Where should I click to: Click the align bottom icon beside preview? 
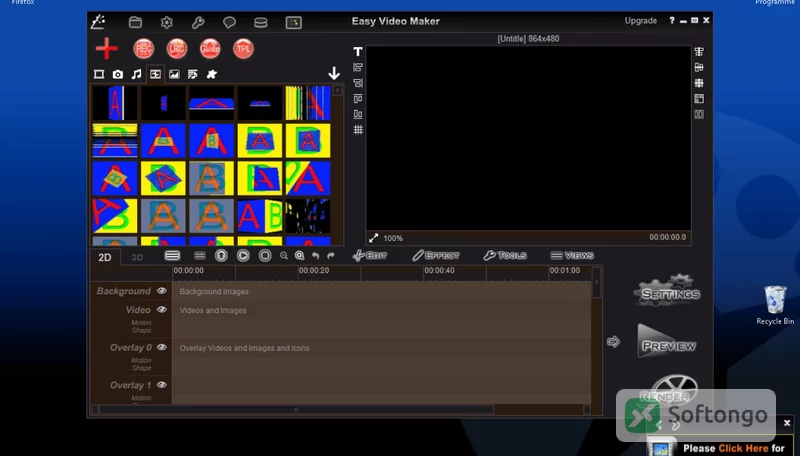(x=358, y=114)
